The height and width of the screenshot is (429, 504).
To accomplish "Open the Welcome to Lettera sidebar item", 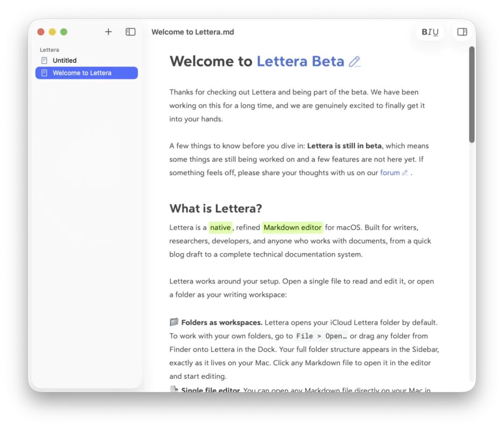I will click(86, 73).
